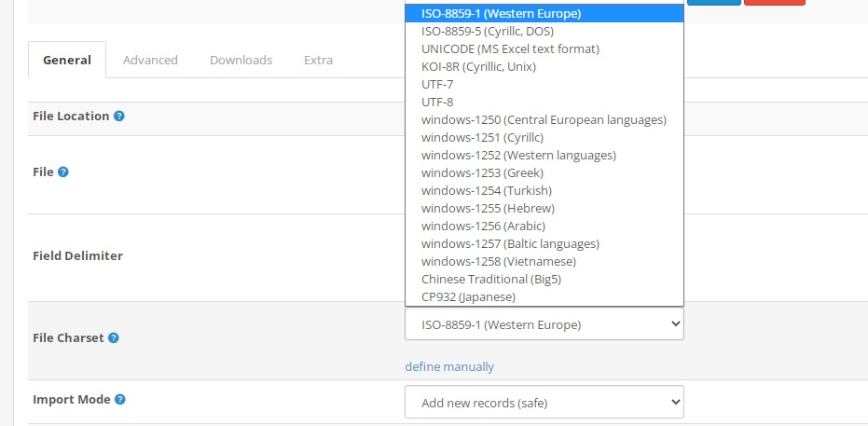The height and width of the screenshot is (426, 868).
Task: Switch to the Advanced tab
Action: [x=150, y=60]
